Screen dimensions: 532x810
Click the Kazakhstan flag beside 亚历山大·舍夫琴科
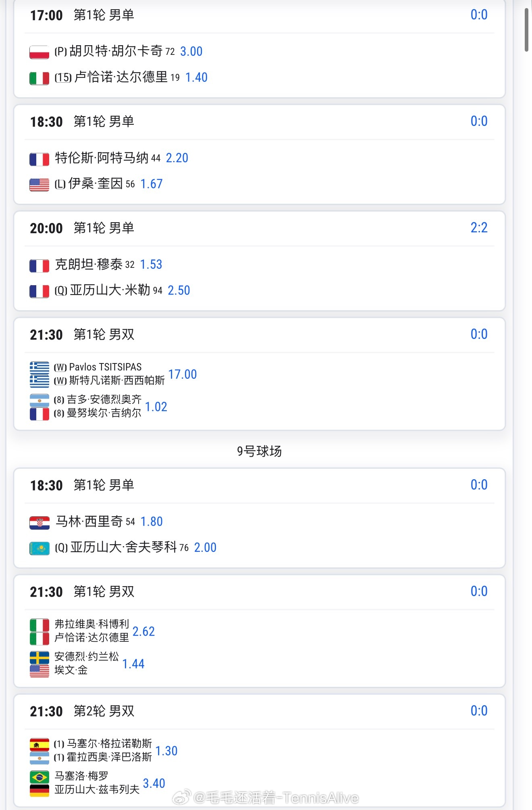tap(39, 548)
